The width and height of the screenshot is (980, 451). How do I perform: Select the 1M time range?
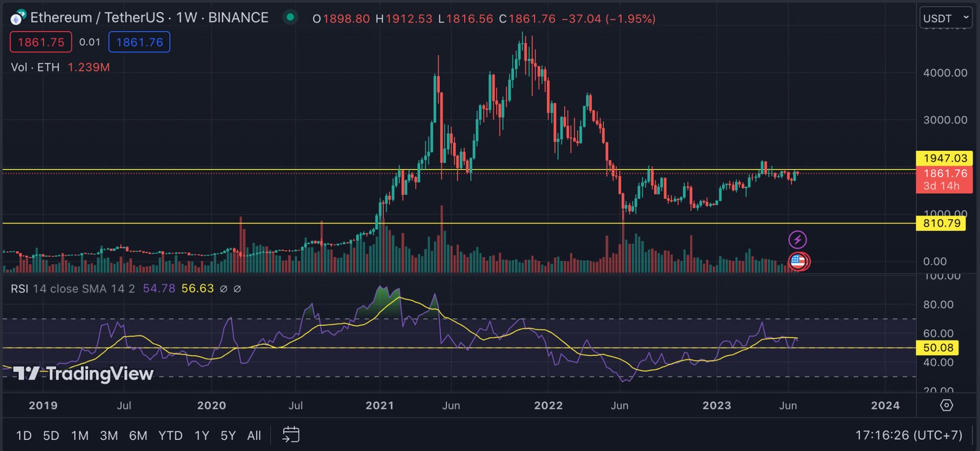pos(80,436)
